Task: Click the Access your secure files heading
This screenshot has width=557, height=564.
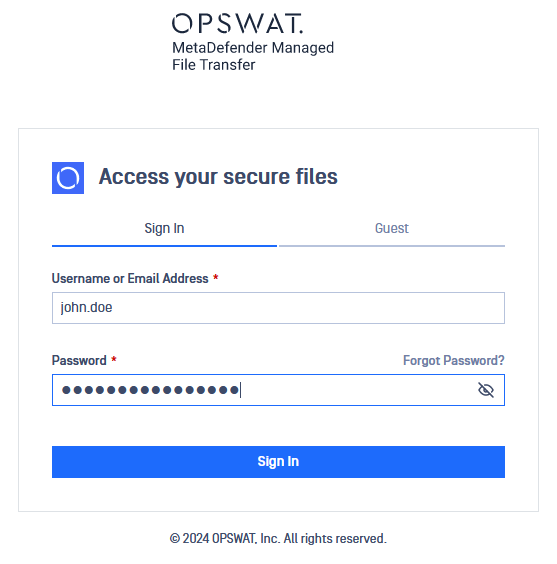Action: (218, 177)
